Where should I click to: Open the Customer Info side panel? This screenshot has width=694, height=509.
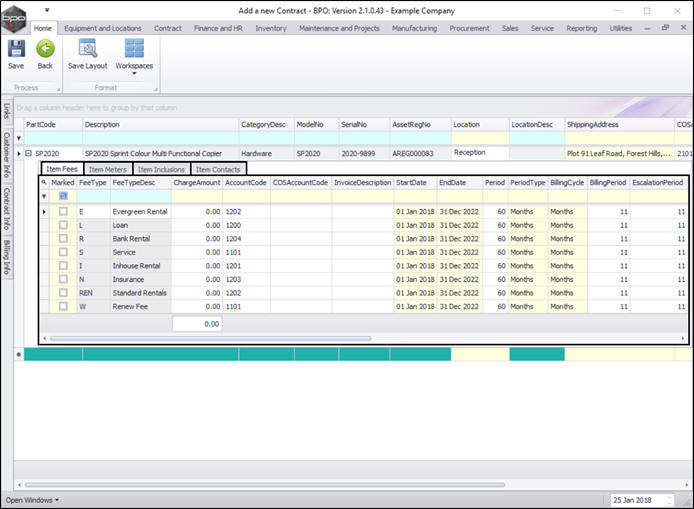tap(7, 155)
